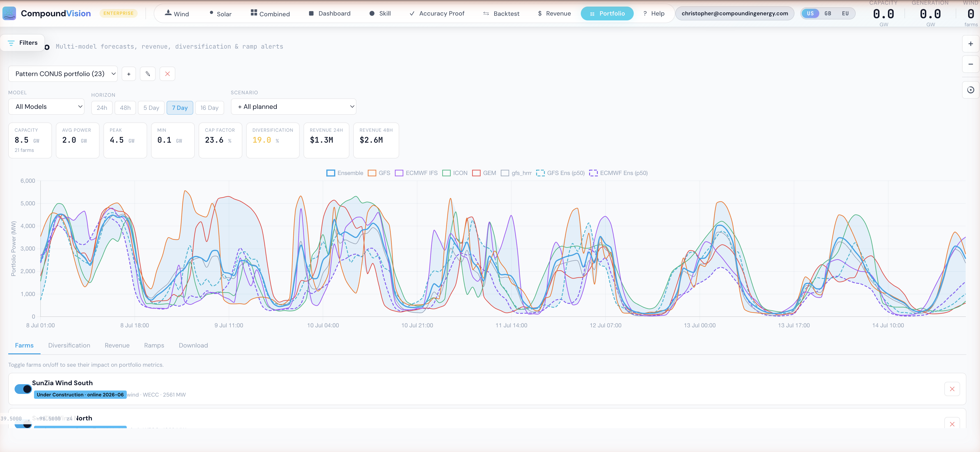This screenshot has height=452, width=980.
Task: Toggle ECMWF Ens (p50) legend entry
Action: (x=618, y=173)
